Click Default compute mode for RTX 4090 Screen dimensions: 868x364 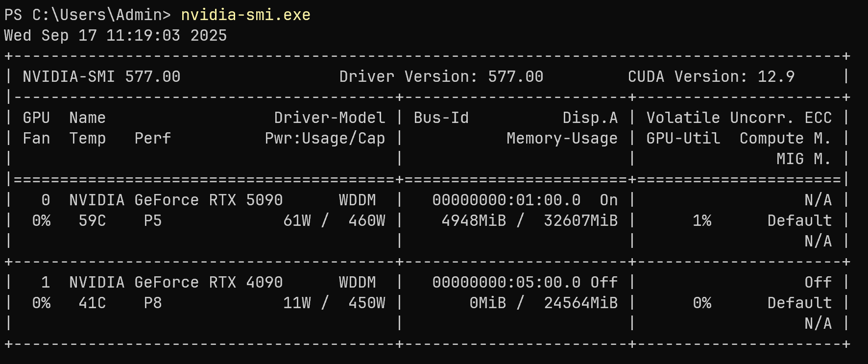click(x=800, y=303)
